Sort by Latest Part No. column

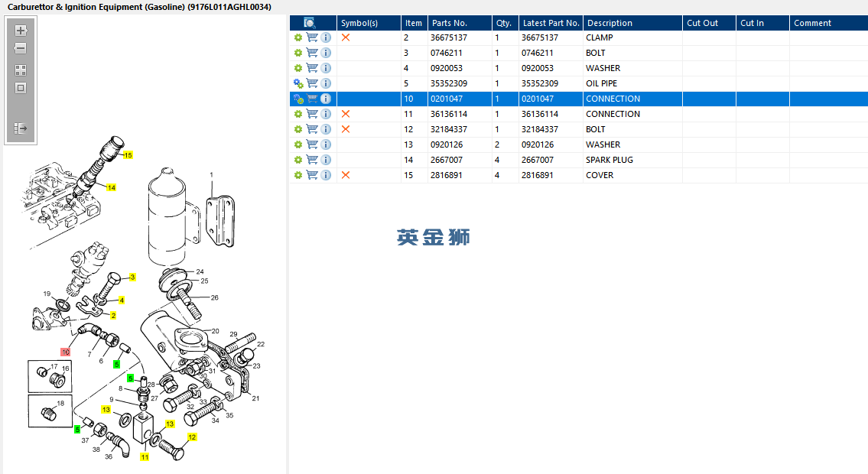click(x=551, y=23)
